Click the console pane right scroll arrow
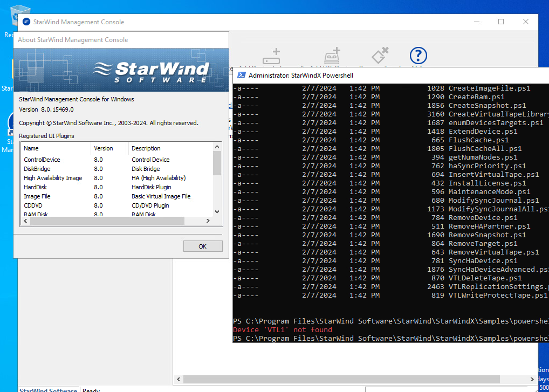The image size is (549, 392). 532,379
